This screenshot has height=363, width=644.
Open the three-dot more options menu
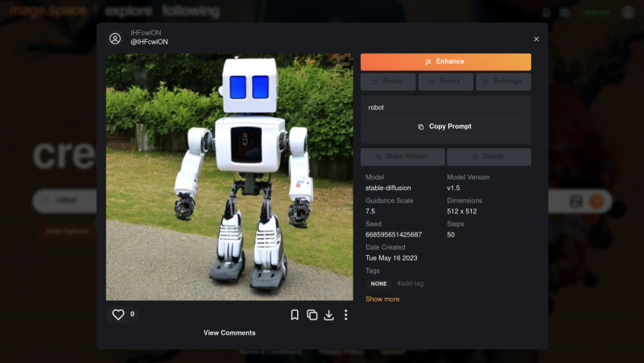[x=345, y=315]
